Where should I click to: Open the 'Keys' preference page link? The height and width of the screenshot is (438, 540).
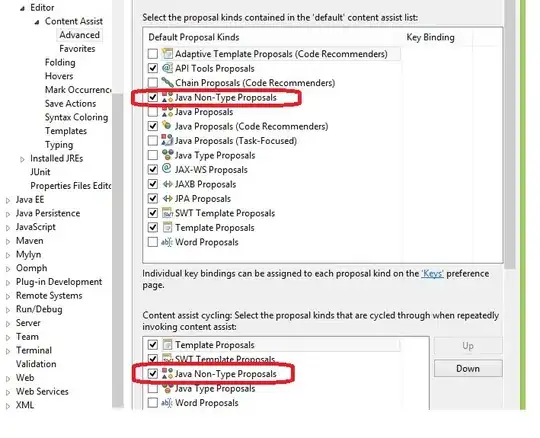[x=432, y=273]
